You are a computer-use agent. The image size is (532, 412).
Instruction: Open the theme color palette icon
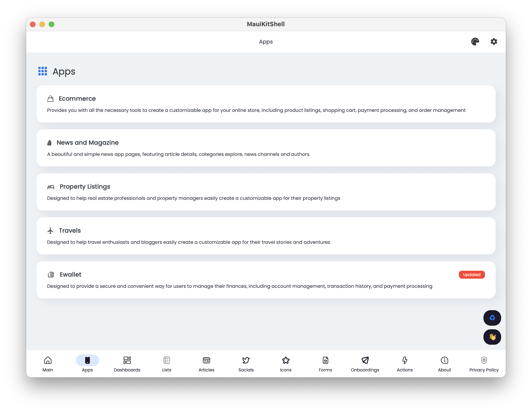tap(475, 42)
